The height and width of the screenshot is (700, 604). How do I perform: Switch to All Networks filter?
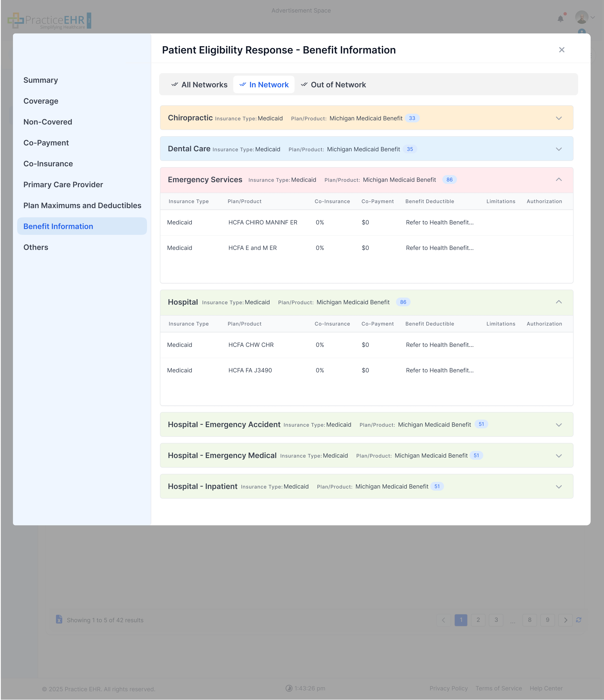point(199,85)
